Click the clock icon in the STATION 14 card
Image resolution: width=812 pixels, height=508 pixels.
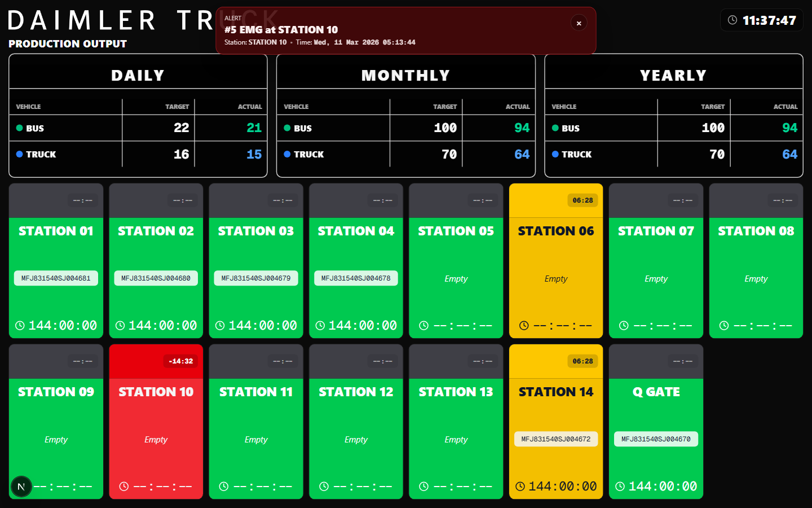pos(520,487)
